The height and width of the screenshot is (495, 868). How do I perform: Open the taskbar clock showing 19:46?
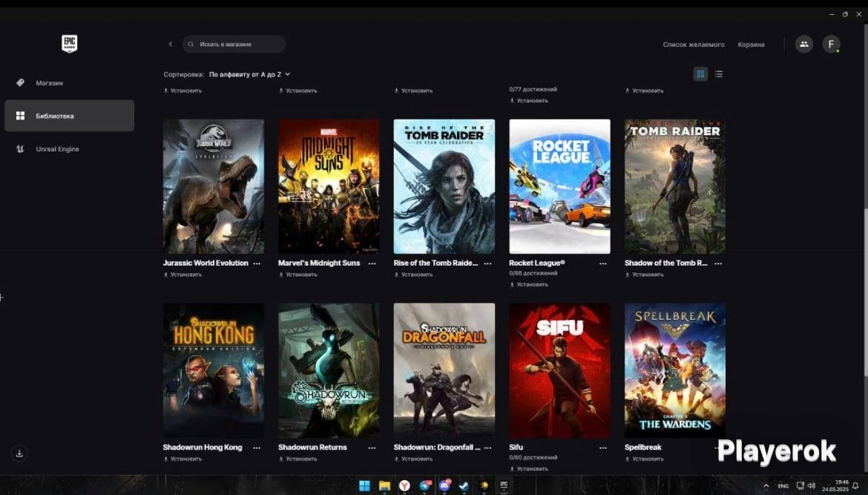tap(835, 485)
